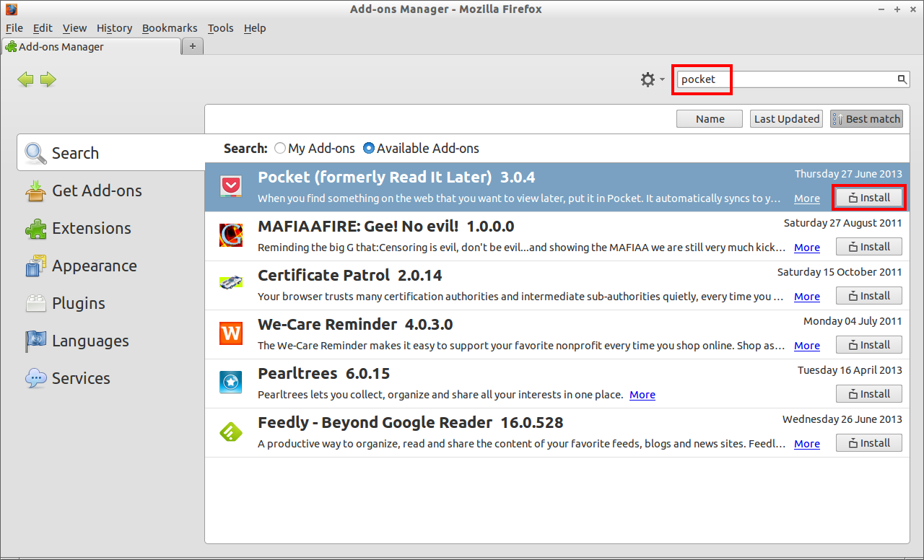Click the Certificate Patrol add-on icon
This screenshot has height=560, width=924.
(231, 284)
